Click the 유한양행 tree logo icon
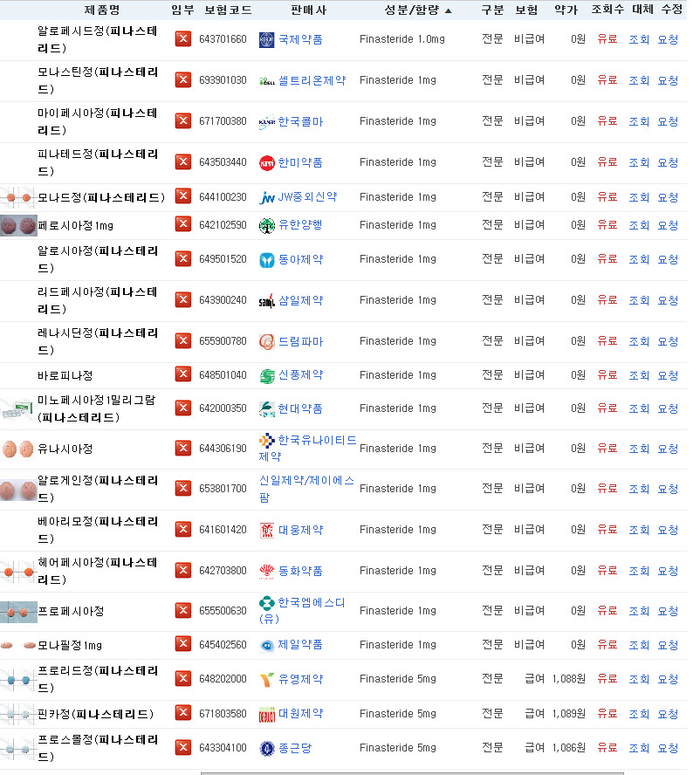This screenshot has height=775, width=700. tap(267, 225)
